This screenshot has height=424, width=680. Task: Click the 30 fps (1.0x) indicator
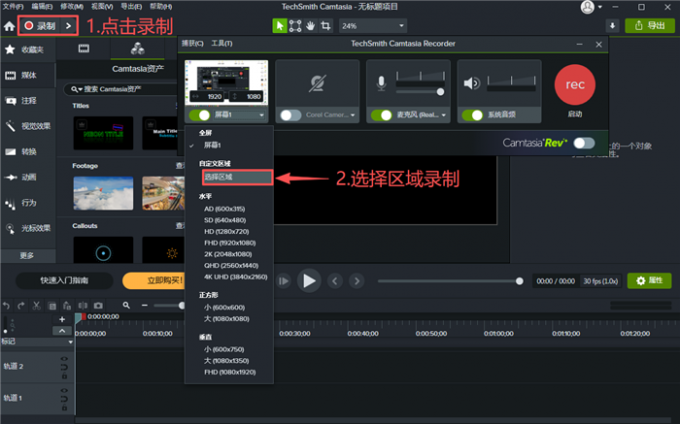tap(600, 281)
